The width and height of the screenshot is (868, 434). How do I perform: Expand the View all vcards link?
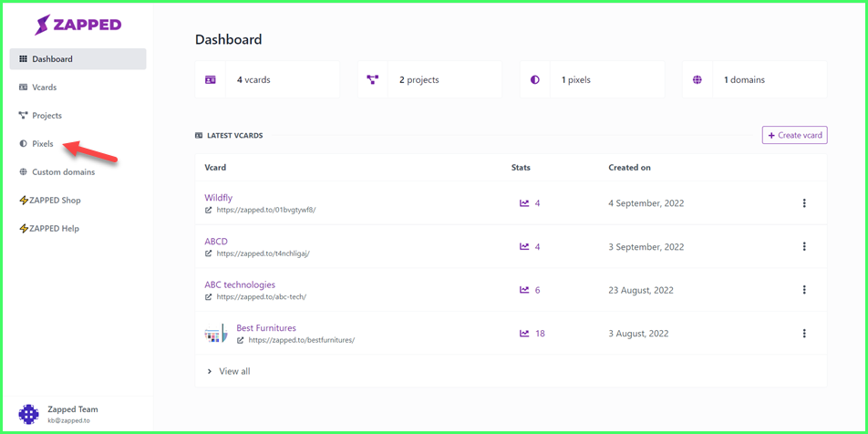pos(228,371)
